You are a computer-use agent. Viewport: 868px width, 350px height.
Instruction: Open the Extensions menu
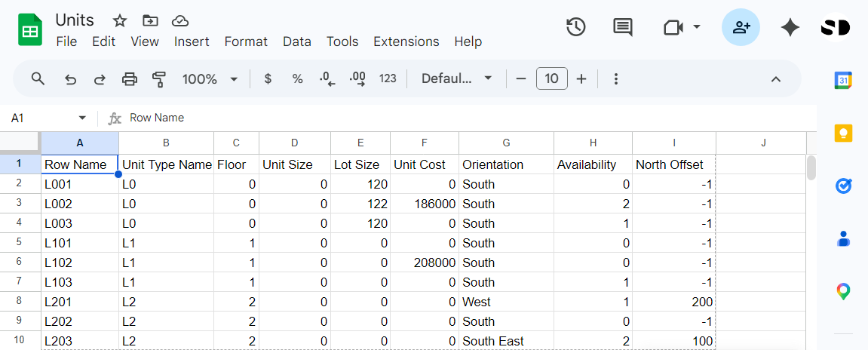(406, 41)
